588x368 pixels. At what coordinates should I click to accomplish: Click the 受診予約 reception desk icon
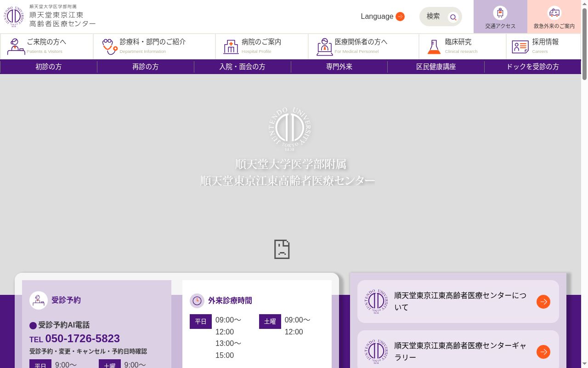click(39, 300)
